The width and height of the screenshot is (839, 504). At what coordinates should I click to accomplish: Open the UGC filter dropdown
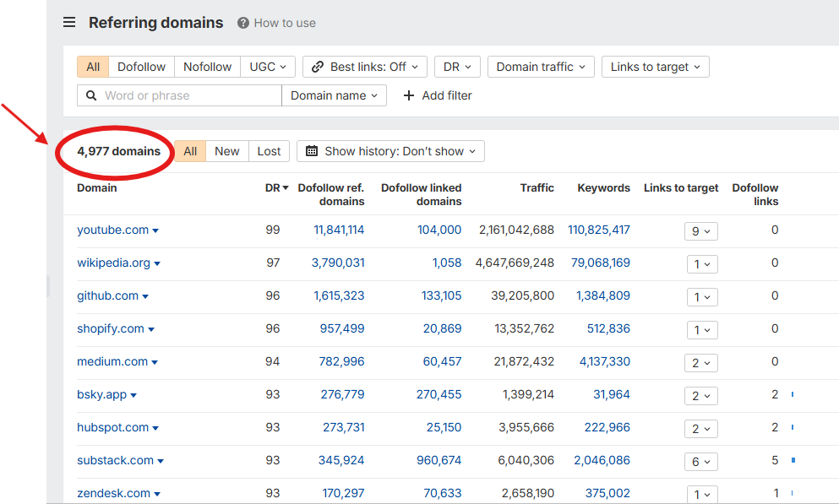pos(268,66)
